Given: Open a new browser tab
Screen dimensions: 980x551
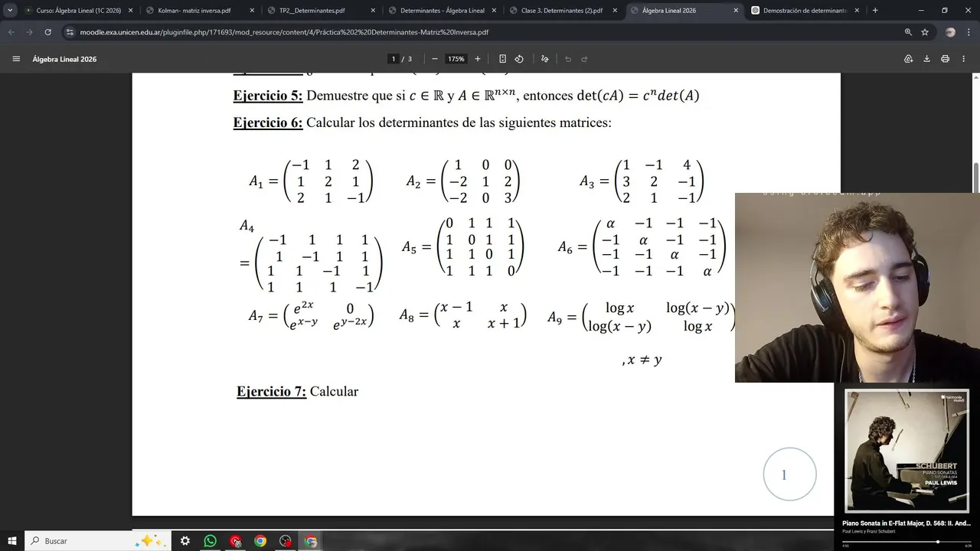Looking at the screenshot, I should pos(875,11).
